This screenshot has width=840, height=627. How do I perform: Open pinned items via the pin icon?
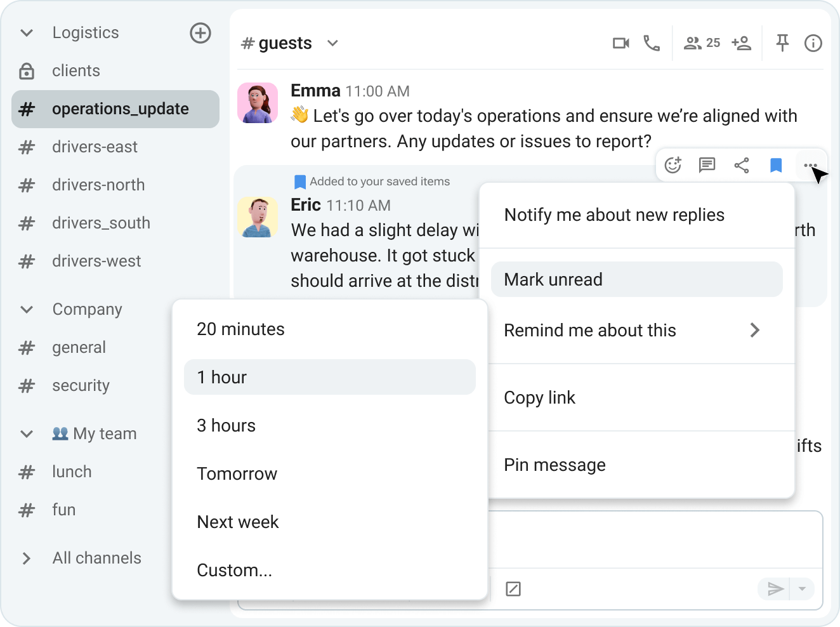(782, 43)
